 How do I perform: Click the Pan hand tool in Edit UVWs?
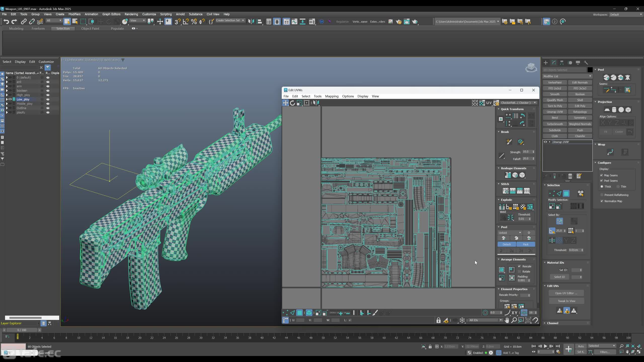click(507, 320)
